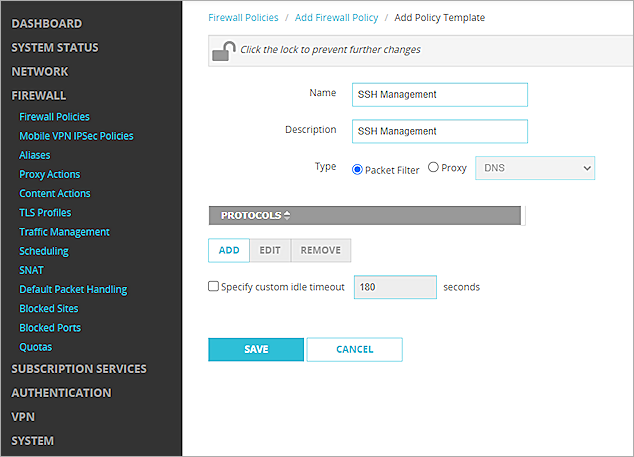Open the DASHBOARD menu

tap(46, 24)
